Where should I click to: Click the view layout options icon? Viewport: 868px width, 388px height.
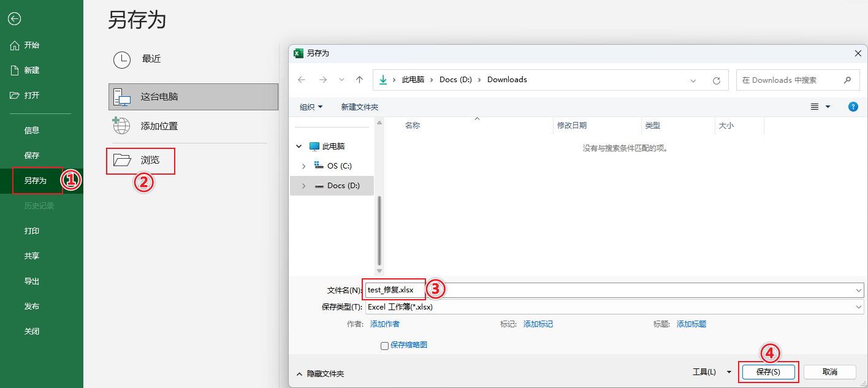tap(815, 107)
